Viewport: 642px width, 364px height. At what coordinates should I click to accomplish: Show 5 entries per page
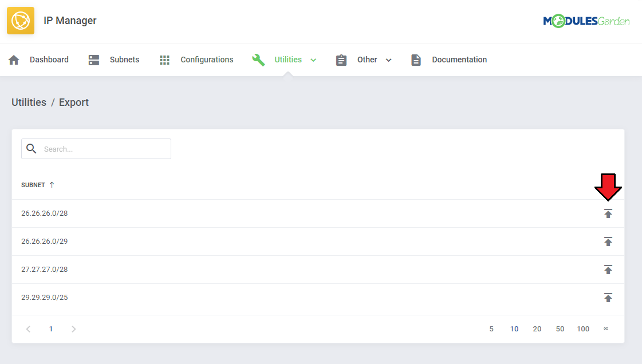[491, 329]
